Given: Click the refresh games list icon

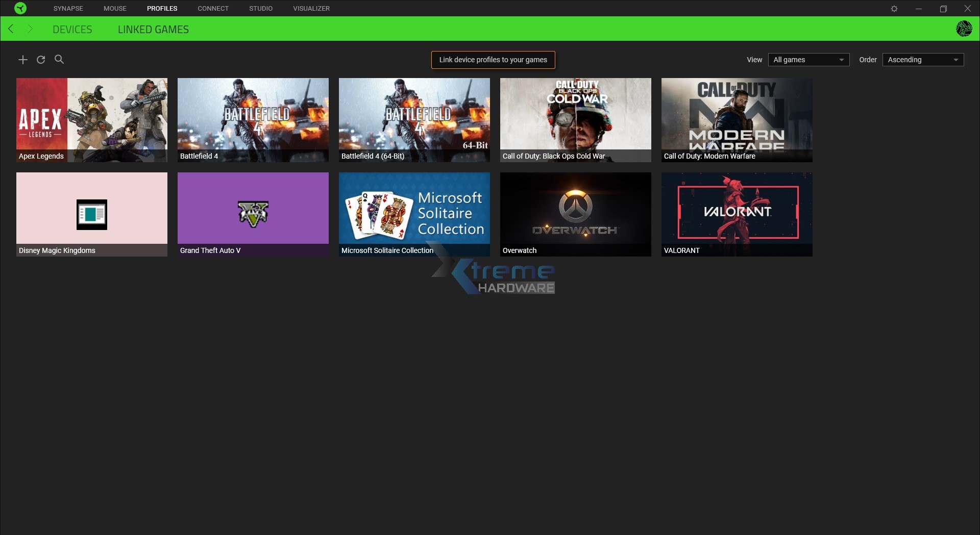Looking at the screenshot, I should point(41,60).
